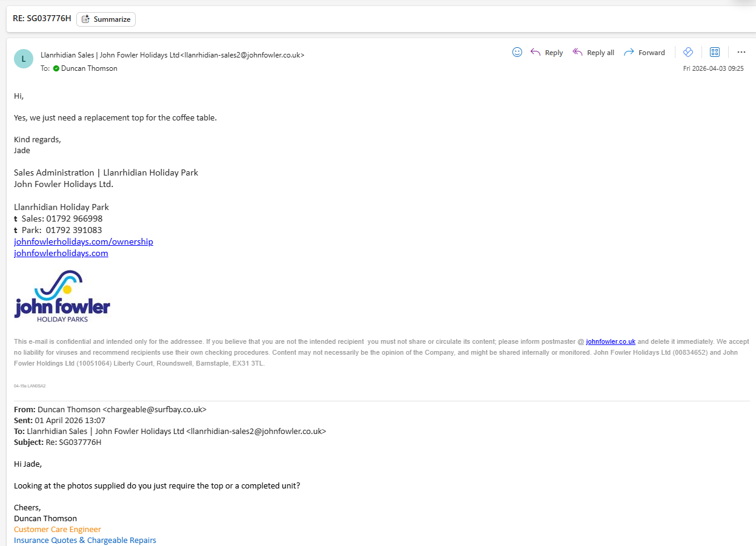Click the emoji reaction smiley icon
The width and height of the screenshot is (756, 546).
(x=517, y=52)
